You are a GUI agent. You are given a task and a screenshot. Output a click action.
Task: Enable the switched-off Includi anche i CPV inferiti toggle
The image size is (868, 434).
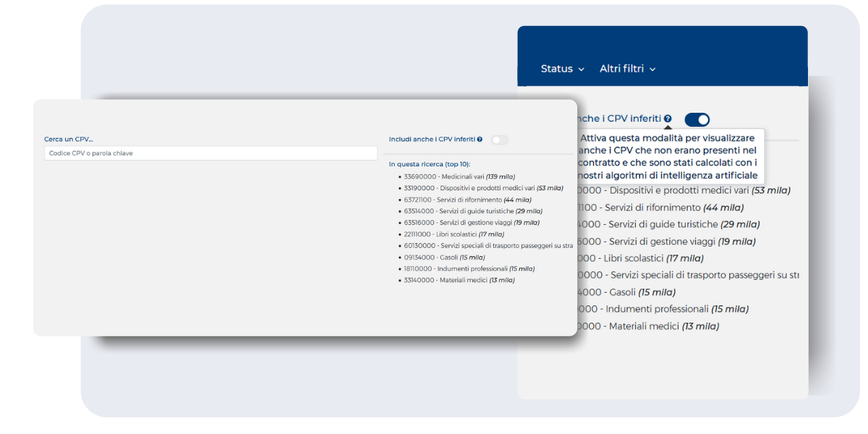[499, 140]
